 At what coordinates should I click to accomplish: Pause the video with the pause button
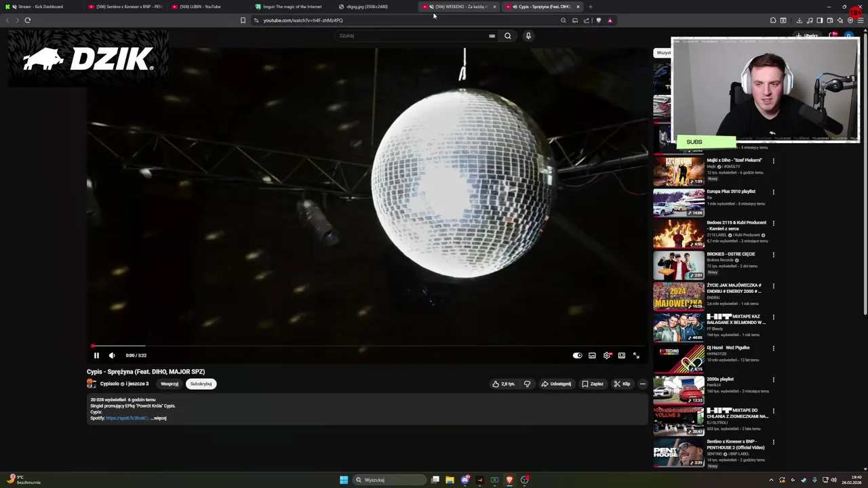[x=96, y=355]
